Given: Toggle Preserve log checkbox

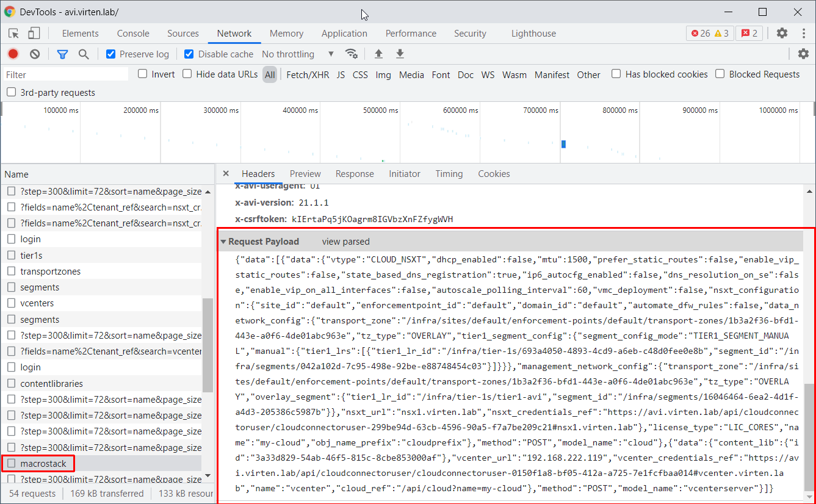Looking at the screenshot, I should pos(110,54).
